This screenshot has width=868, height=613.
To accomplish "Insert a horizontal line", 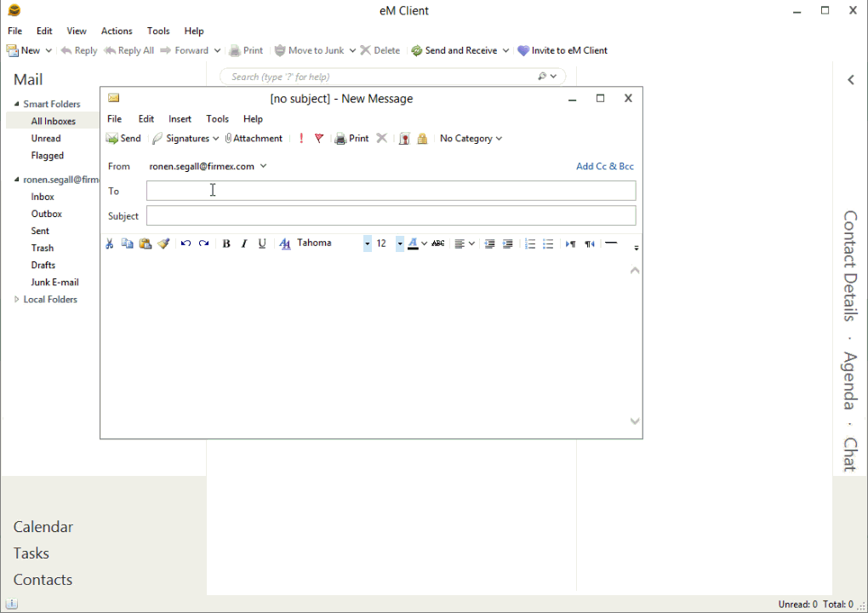I will click(x=611, y=243).
